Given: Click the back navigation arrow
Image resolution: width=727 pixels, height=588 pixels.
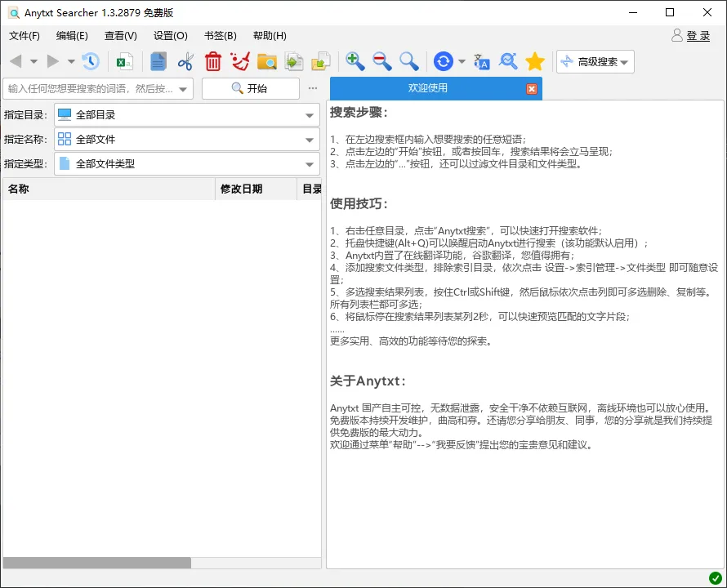Looking at the screenshot, I should coord(16,61).
